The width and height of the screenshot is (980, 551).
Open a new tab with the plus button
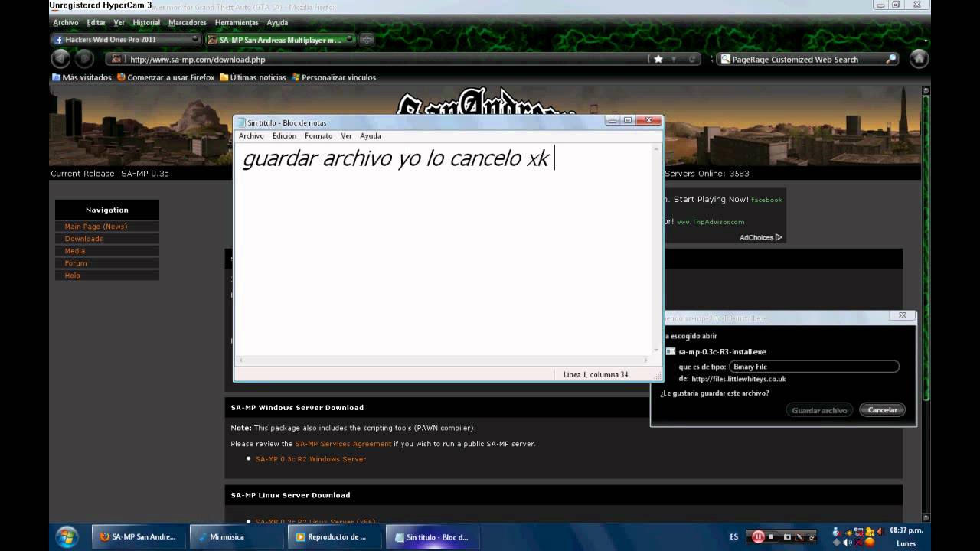click(367, 40)
